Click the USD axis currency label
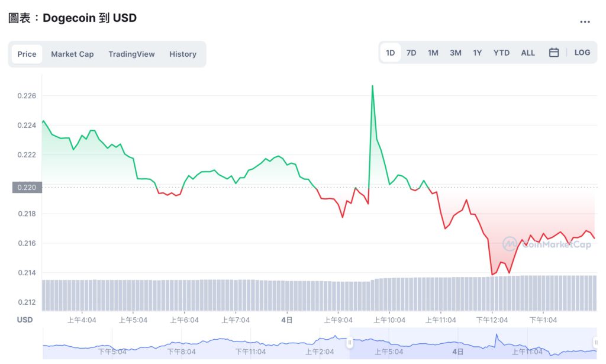The width and height of the screenshot is (606, 364). point(25,320)
